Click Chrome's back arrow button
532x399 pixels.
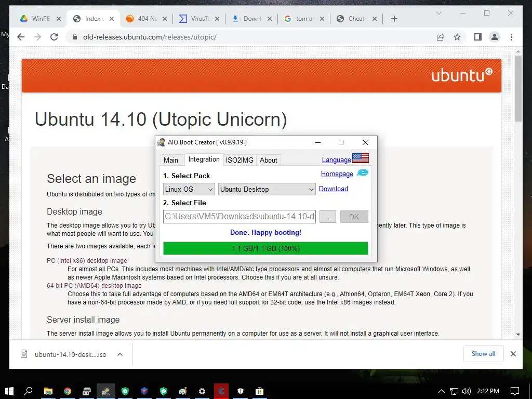tap(21, 37)
